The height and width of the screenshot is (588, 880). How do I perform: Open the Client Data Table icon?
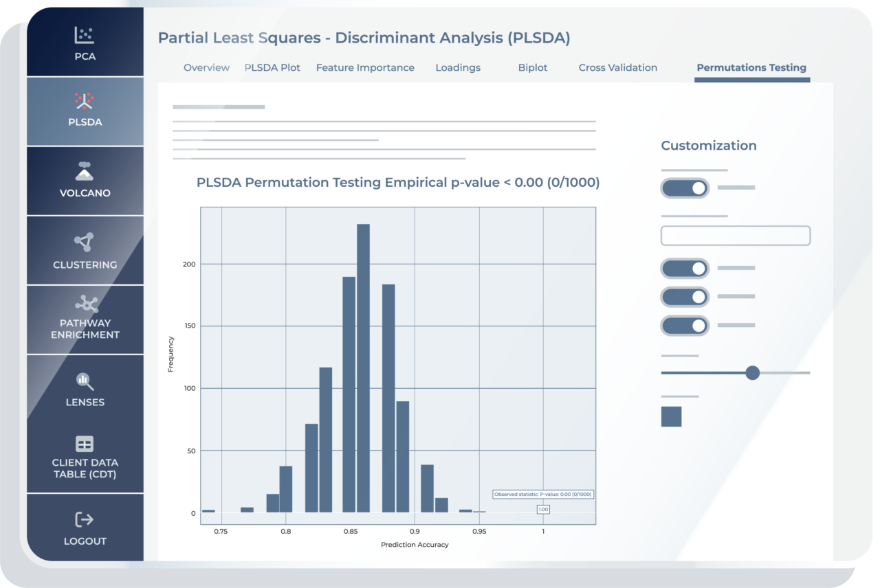pyautogui.click(x=85, y=444)
